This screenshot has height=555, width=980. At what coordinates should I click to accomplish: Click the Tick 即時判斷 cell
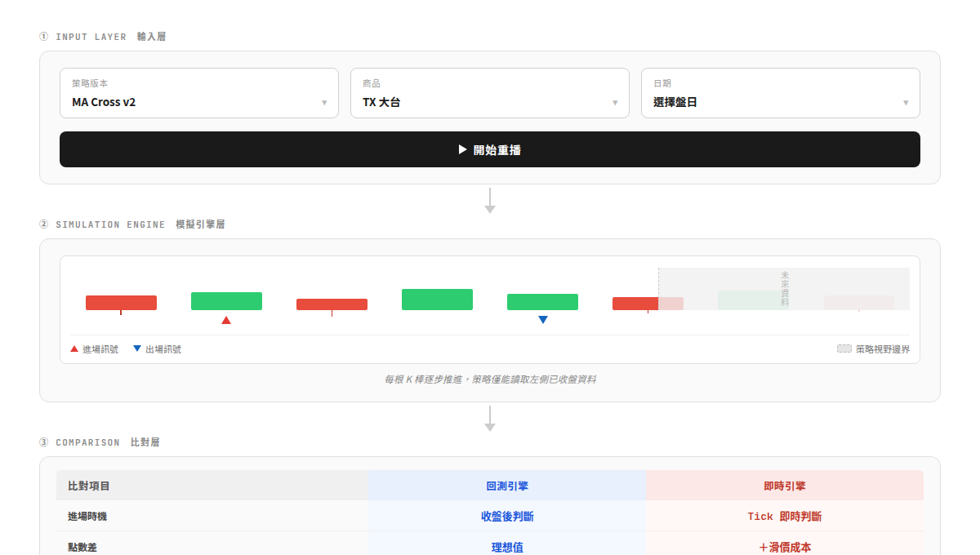click(x=785, y=517)
